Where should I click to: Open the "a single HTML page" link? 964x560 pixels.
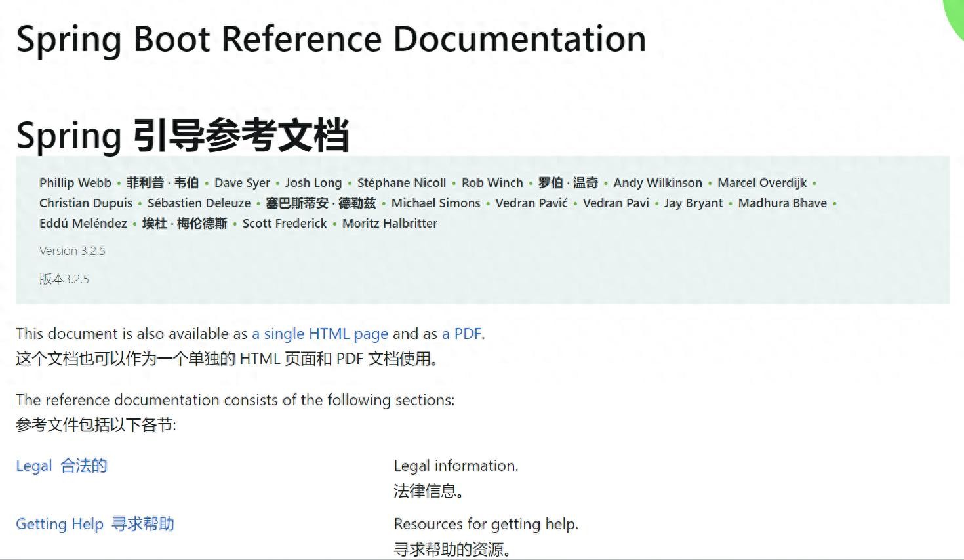[320, 334]
